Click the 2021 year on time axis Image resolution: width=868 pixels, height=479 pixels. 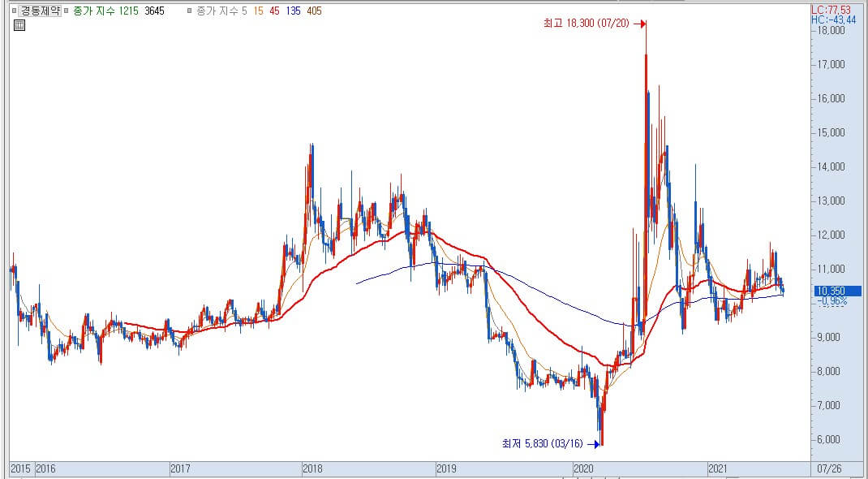pyautogui.click(x=719, y=468)
